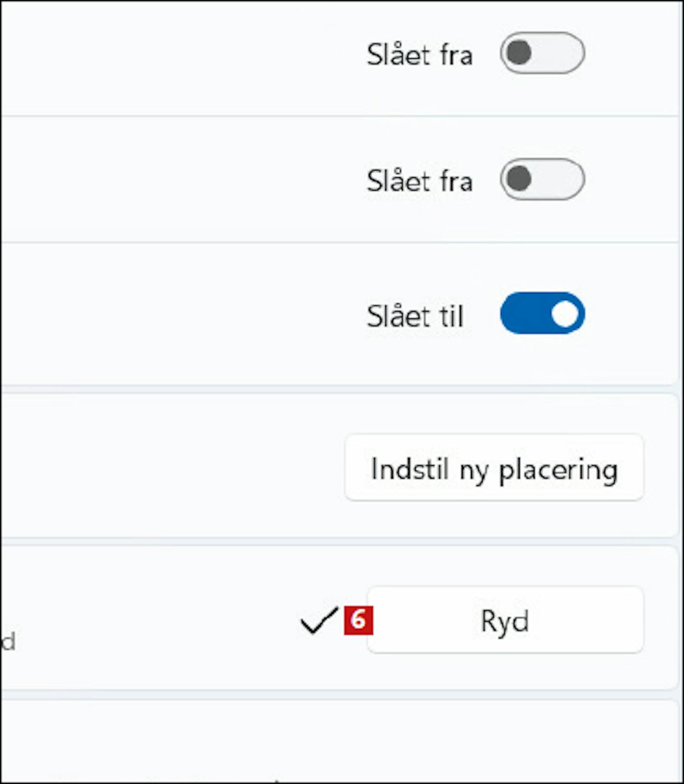
Task: Select the settings row containing the topmost toggle
Action: click(340, 58)
